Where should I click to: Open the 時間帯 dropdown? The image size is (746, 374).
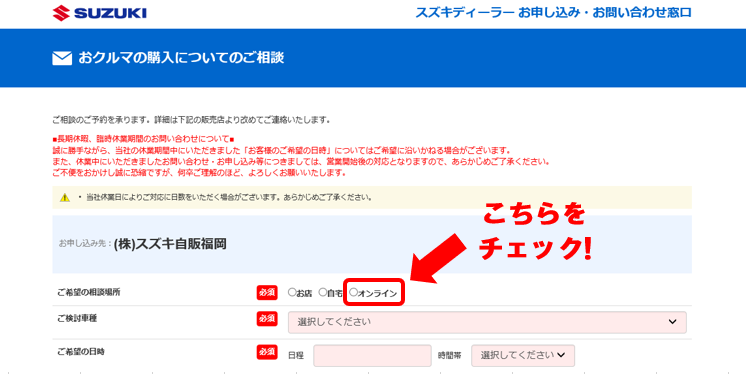coord(523,355)
